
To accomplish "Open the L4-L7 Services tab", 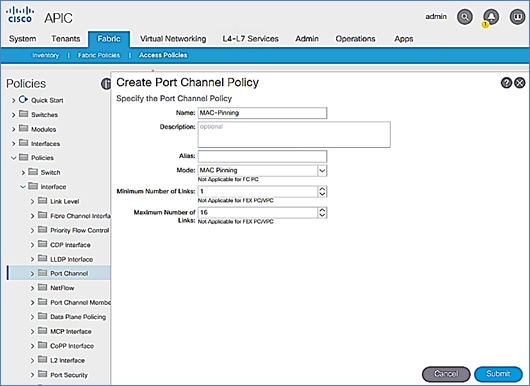I will click(250, 39).
